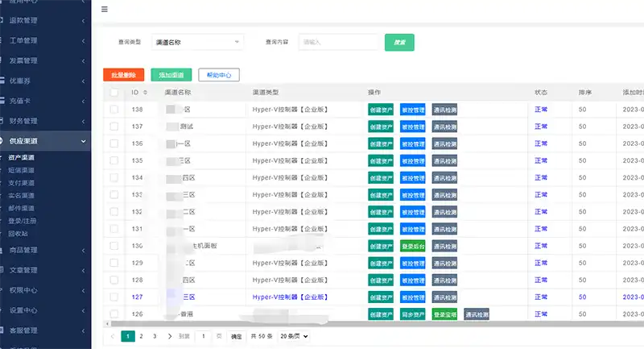Go to page 3 in pagination

155,336
